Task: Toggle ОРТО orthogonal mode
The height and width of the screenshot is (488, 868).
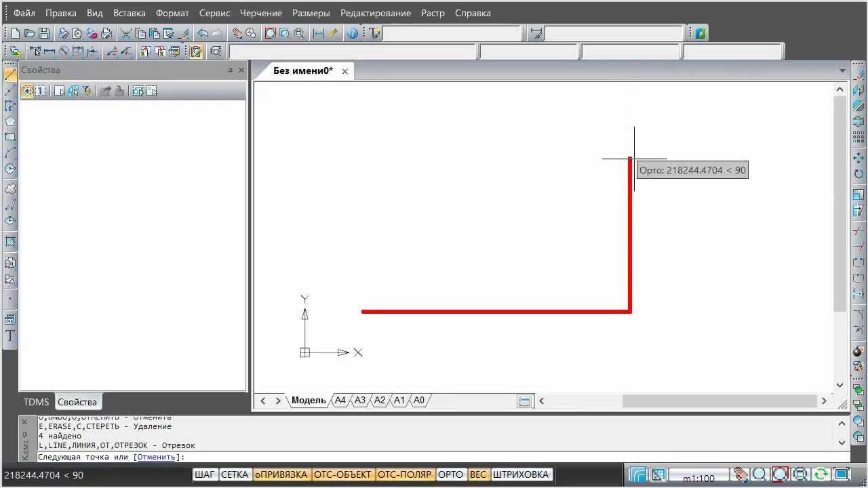Action: point(450,474)
